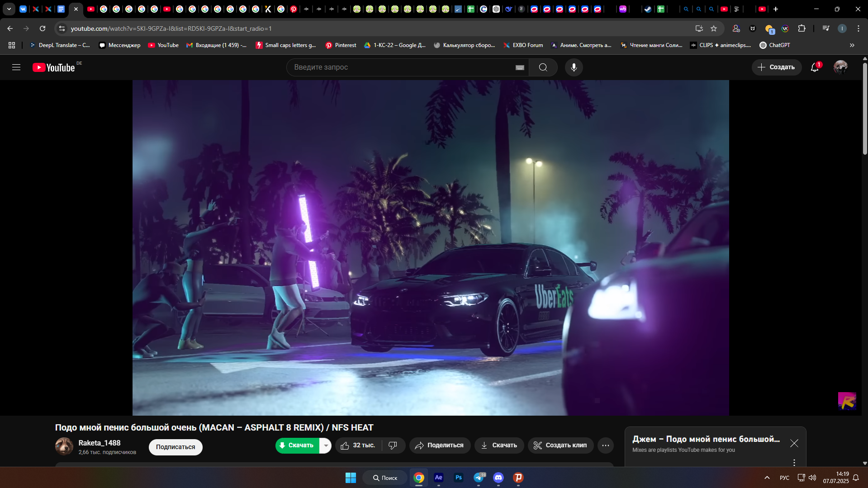Open the Extensions puzzle menu
868x488 pixels.
(x=802, y=28)
